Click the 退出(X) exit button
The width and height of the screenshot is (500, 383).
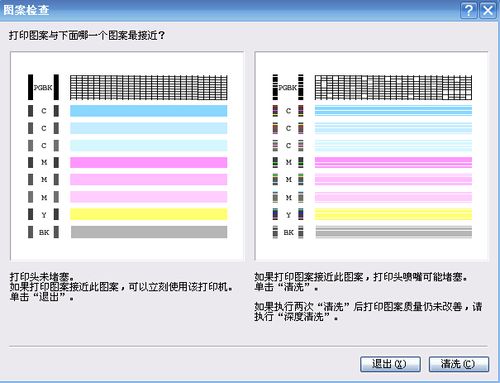pyautogui.click(x=390, y=364)
